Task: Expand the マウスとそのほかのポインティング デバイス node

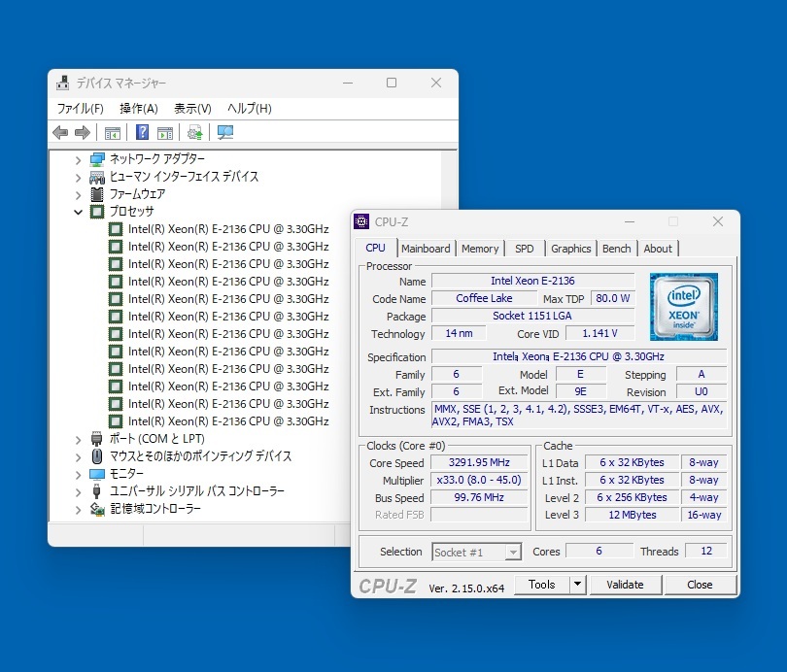Action: point(78,457)
